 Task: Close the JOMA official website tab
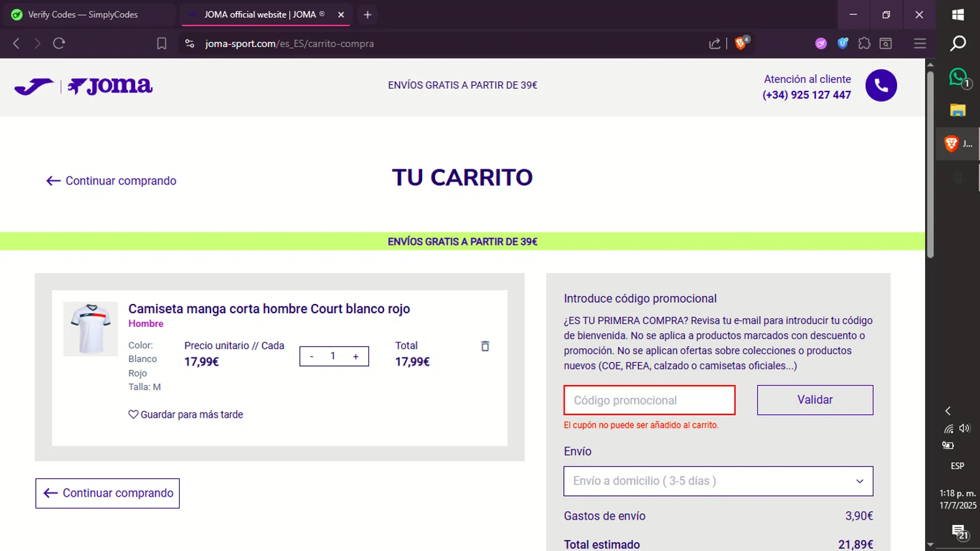[341, 14]
